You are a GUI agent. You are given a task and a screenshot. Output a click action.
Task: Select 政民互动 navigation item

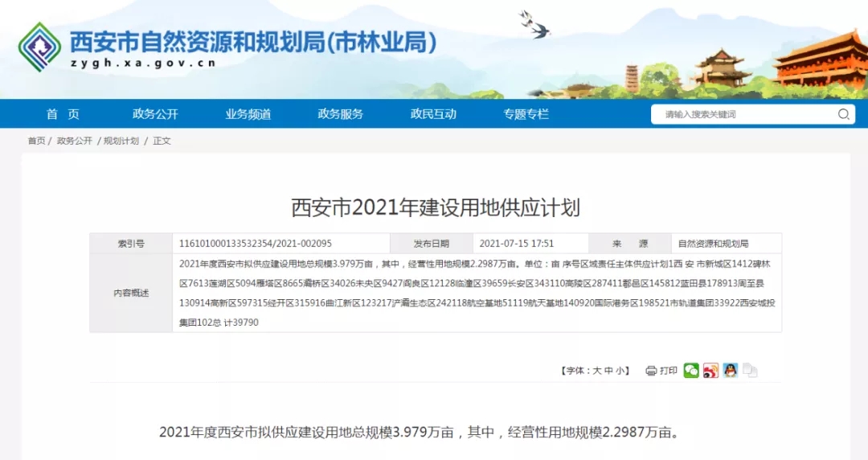(x=433, y=114)
